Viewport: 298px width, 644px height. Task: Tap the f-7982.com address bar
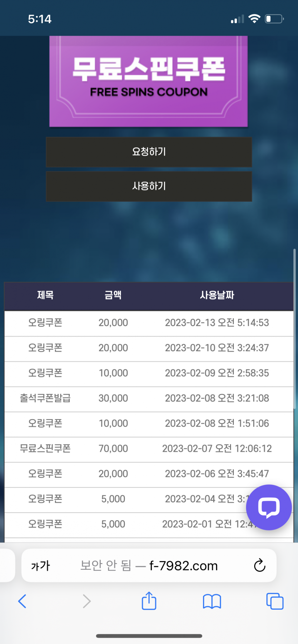pos(149,566)
